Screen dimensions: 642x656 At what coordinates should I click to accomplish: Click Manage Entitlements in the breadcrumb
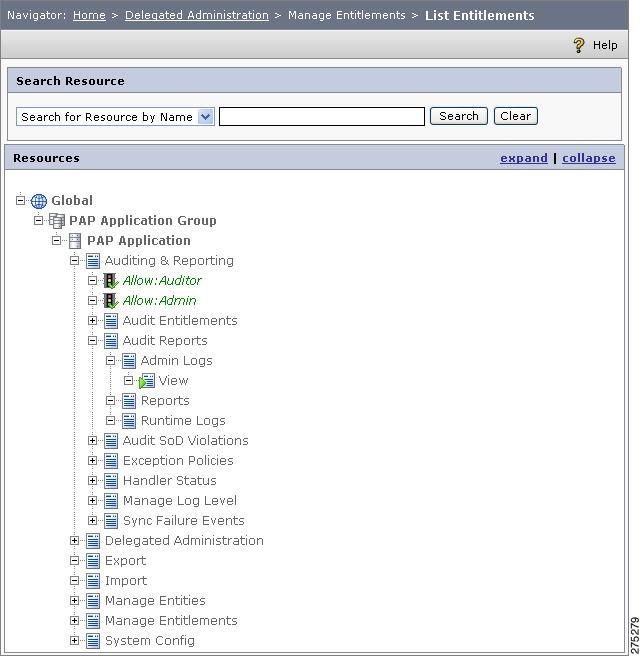coord(347,15)
